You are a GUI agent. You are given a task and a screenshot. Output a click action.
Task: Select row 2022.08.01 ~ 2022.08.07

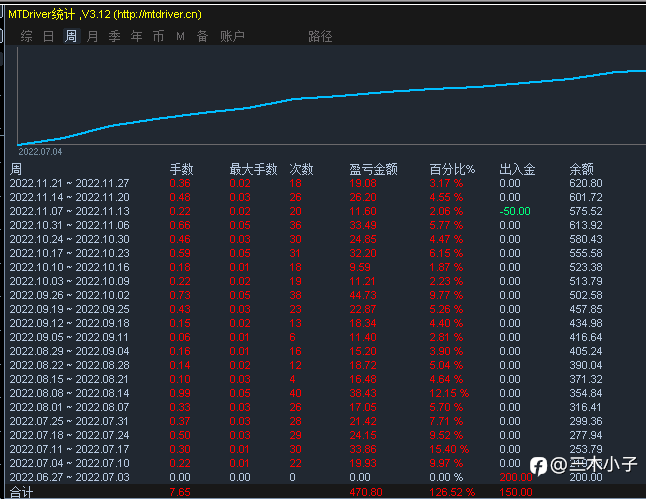click(x=306, y=407)
